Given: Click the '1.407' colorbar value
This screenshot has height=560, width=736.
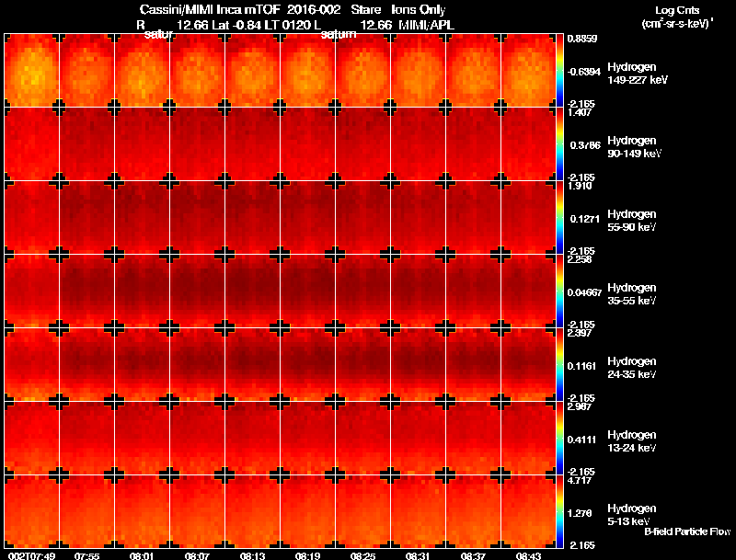Looking at the screenshot, I should (581, 112).
